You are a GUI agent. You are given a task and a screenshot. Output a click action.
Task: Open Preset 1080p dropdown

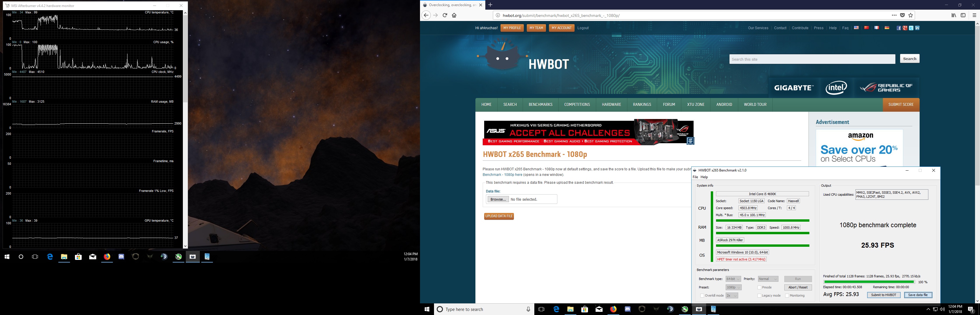click(734, 287)
